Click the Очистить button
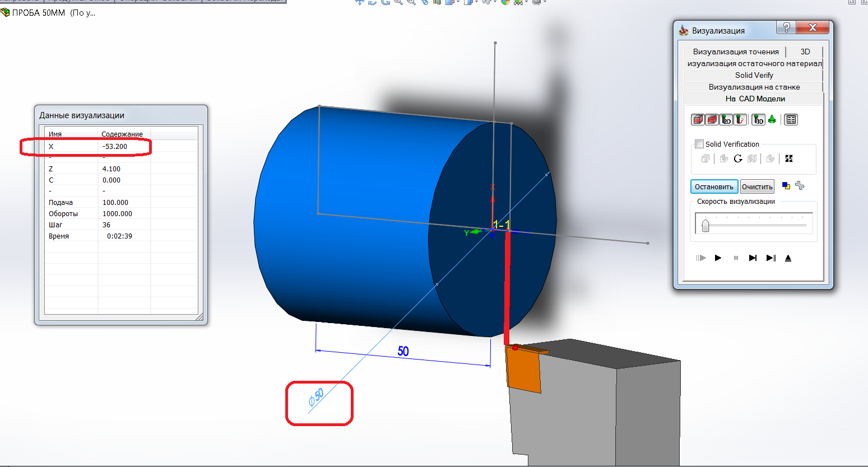This screenshot has width=868, height=467. click(757, 186)
